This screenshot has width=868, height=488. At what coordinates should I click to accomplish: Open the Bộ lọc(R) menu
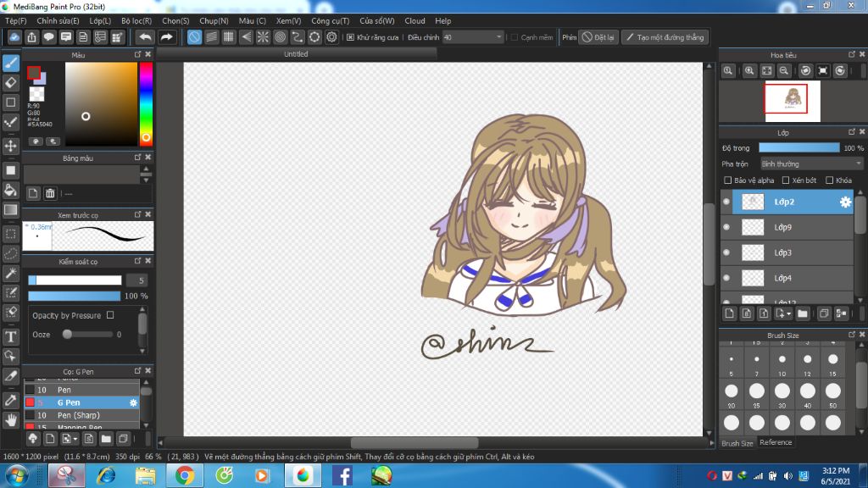pos(136,20)
